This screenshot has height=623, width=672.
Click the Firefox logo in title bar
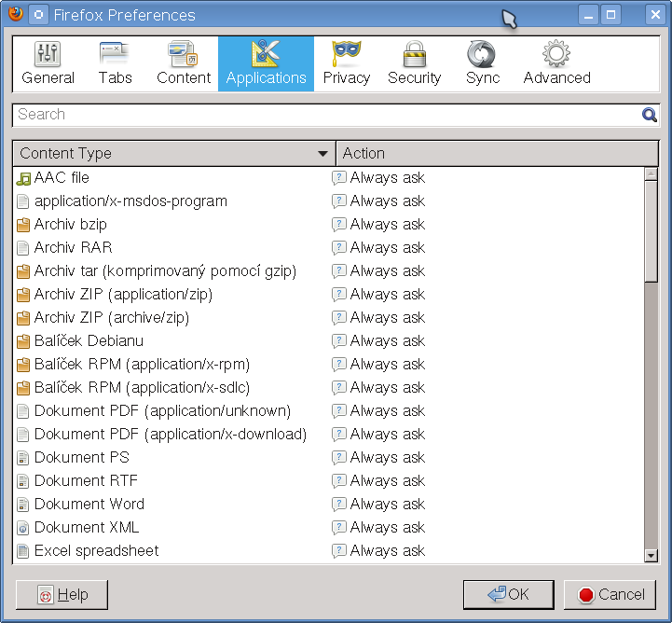(x=16, y=14)
